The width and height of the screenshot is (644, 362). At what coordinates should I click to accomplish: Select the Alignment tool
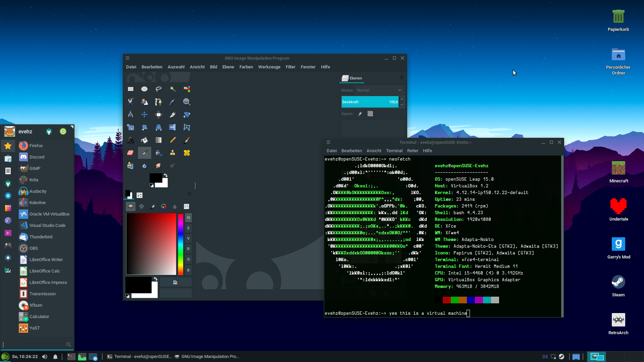click(159, 115)
